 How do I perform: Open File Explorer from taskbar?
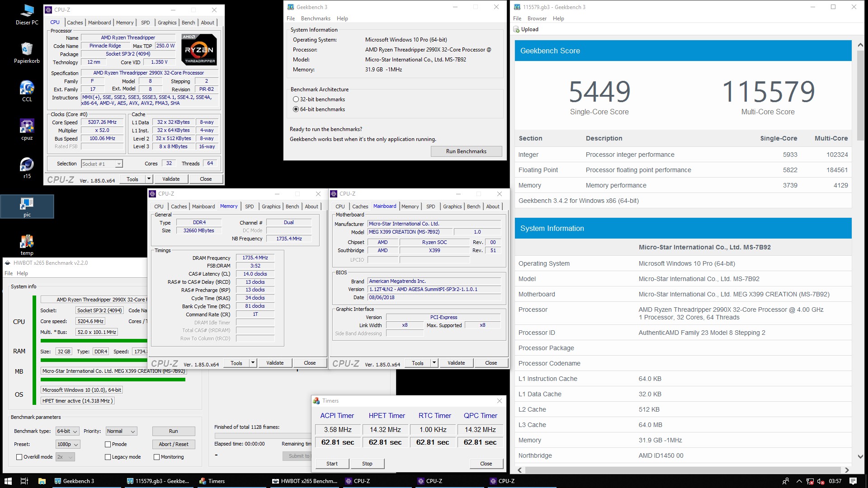[42, 481]
